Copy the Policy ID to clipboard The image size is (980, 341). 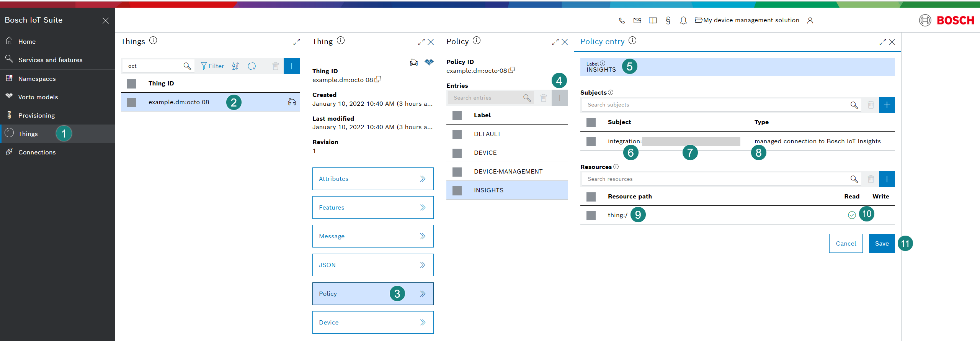[512, 70]
